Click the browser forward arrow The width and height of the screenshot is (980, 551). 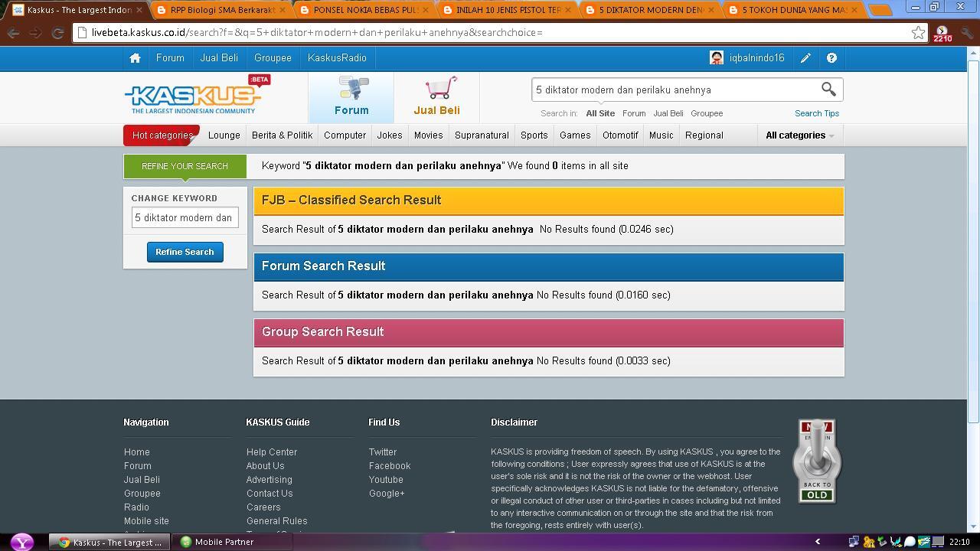coord(35,33)
